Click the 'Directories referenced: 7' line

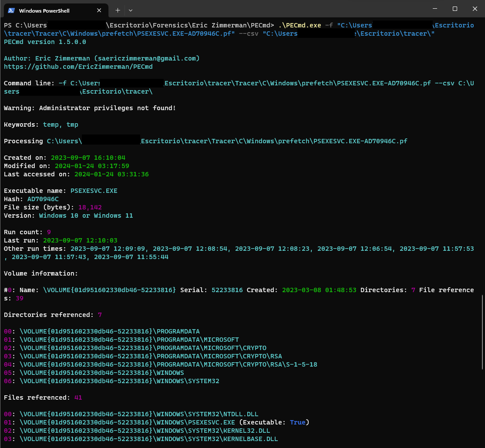point(53,315)
